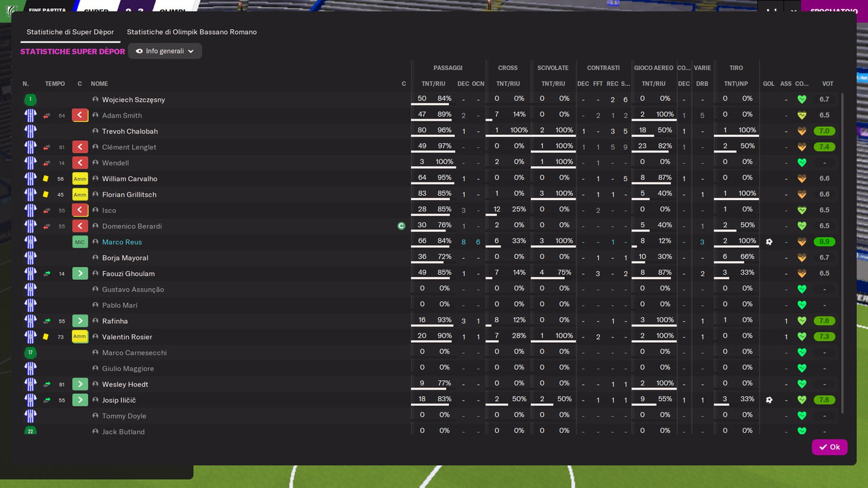The height and width of the screenshot is (488, 868).
Task: Click Jack Butland player name
Action: pos(123,432)
